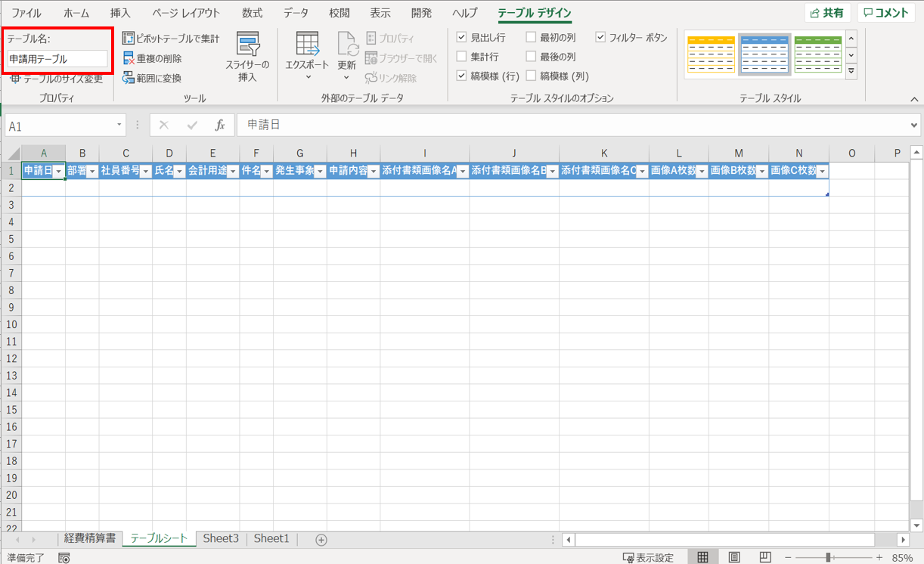The width and height of the screenshot is (924, 564).
Task: Select row header 10
Action: click(11, 324)
